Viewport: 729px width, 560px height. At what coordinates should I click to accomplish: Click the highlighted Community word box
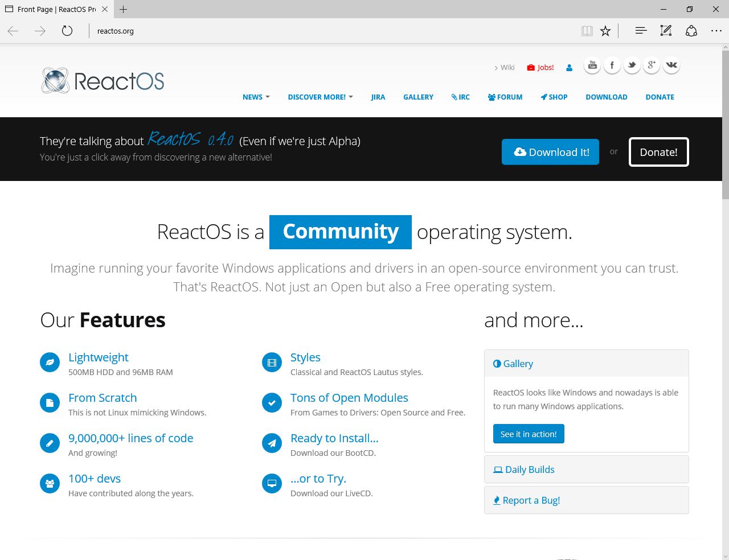[341, 232]
